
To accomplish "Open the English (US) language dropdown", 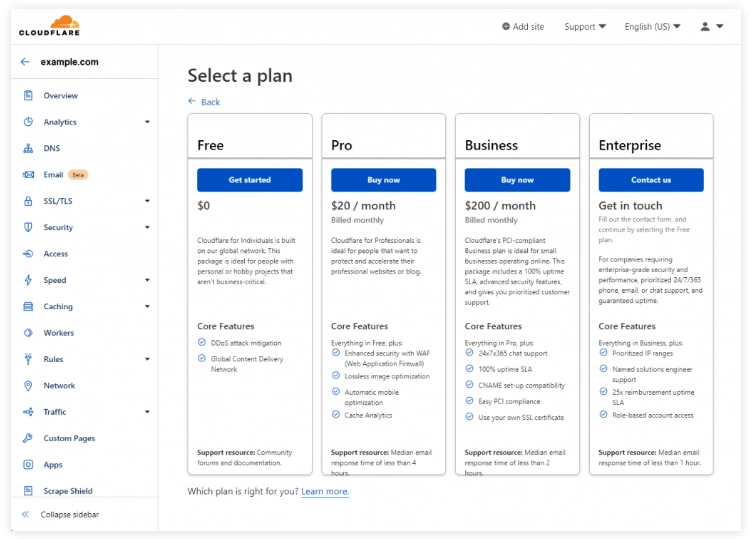I will pyautogui.click(x=652, y=27).
